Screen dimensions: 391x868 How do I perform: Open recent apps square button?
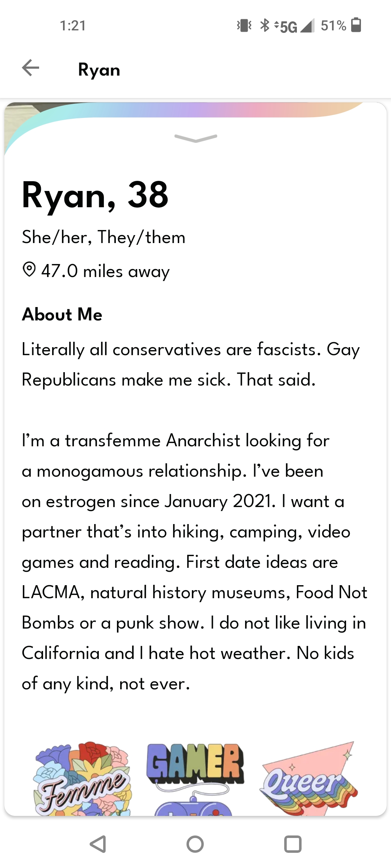293,844
